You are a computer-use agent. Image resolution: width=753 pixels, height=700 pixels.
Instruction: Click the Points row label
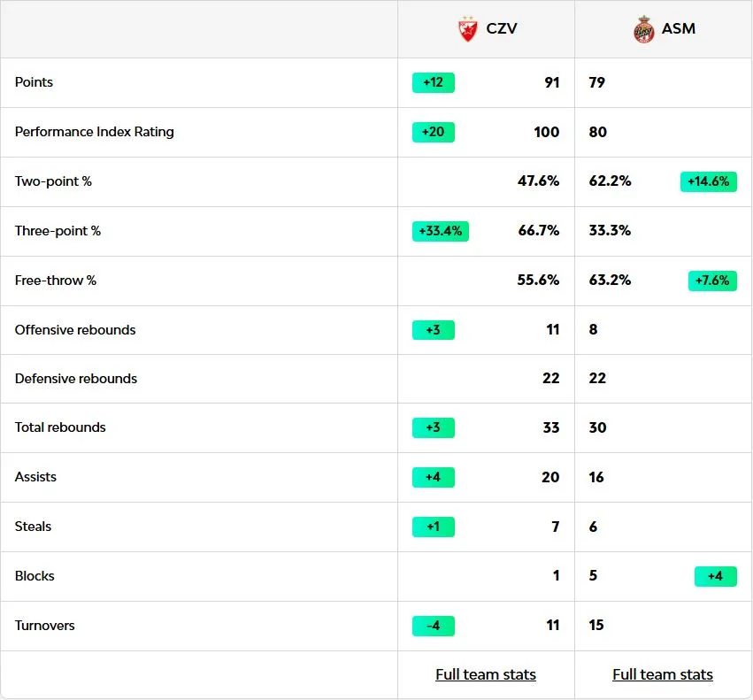tap(34, 82)
